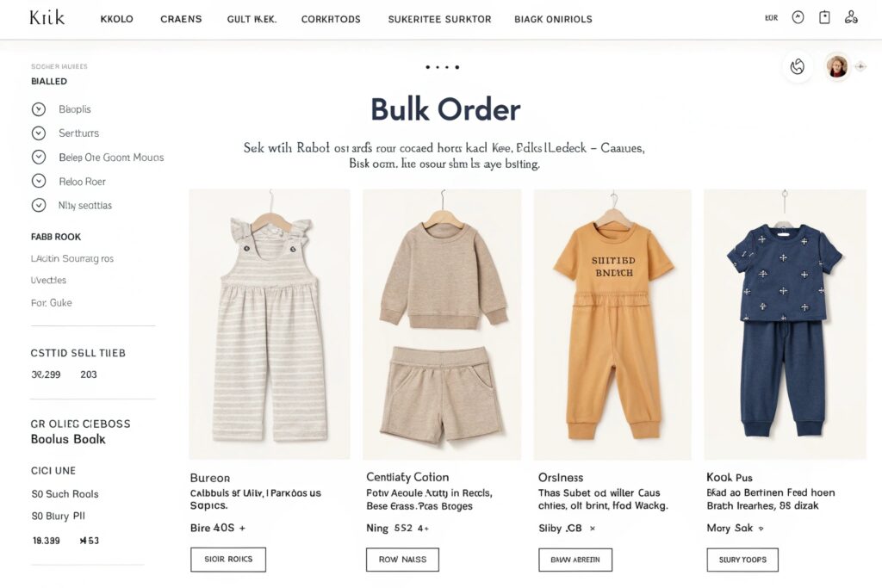The image size is (882, 588).
Task: Click the Kiik logo in header
Action: pos(47,18)
